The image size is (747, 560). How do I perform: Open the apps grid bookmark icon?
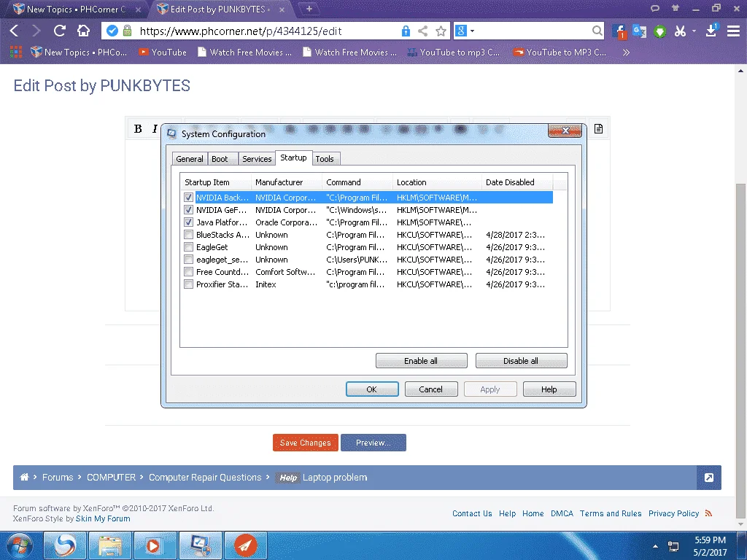point(16,52)
